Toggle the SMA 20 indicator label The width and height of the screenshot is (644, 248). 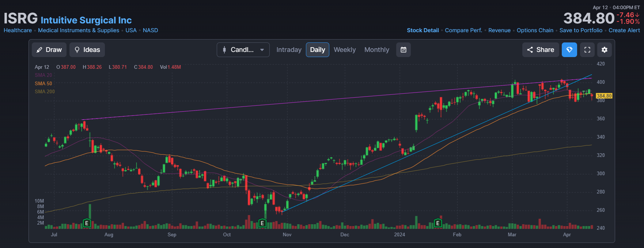(43, 75)
